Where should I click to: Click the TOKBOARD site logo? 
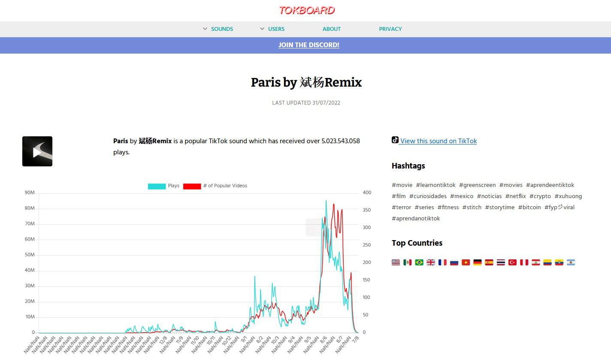coord(307,10)
